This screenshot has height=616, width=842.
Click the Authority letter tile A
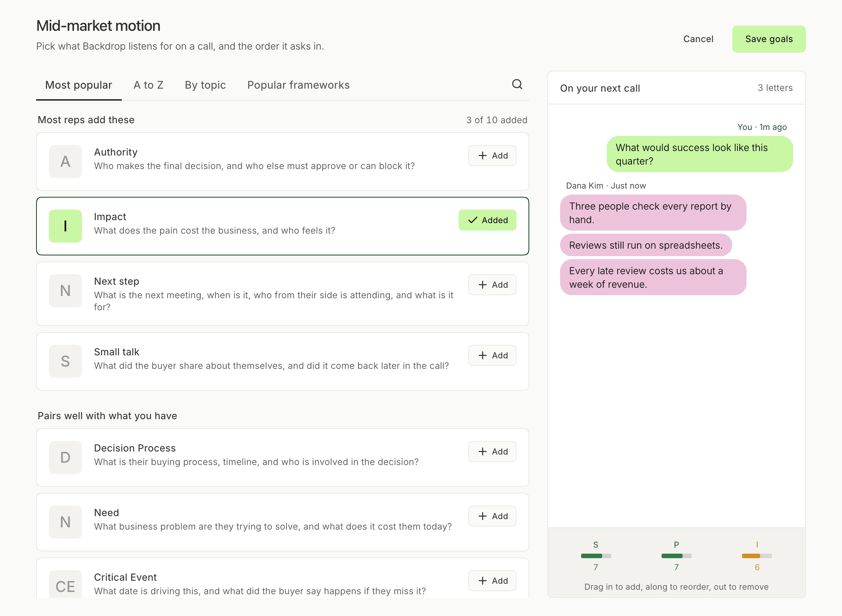(65, 162)
